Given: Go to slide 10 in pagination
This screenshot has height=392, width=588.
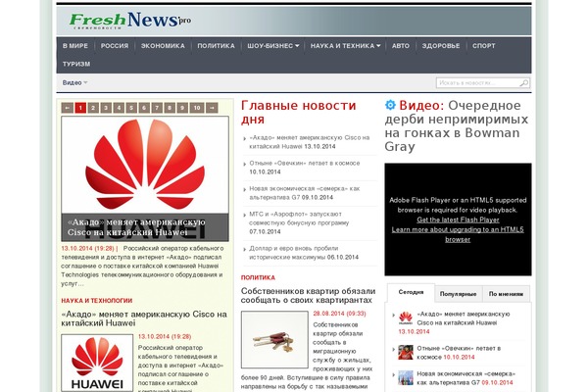Looking at the screenshot, I should (x=197, y=108).
